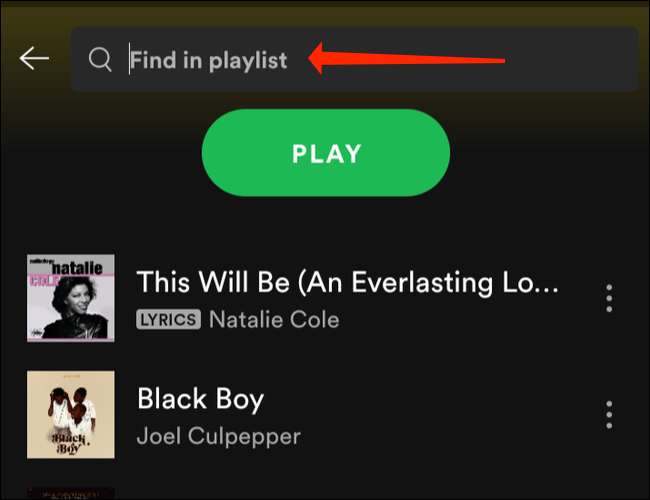Image resolution: width=650 pixels, height=500 pixels.
Task: Go back using the left arrow
Action: [34, 58]
